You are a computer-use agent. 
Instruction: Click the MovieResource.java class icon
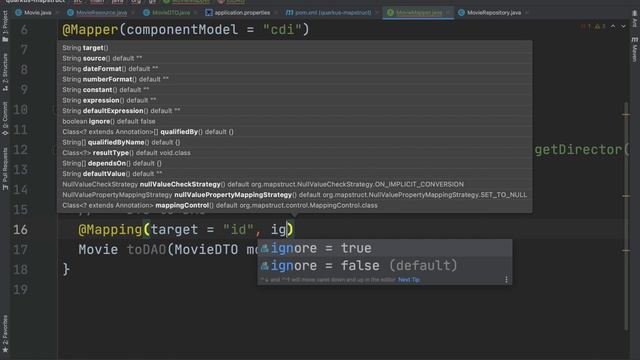(x=71, y=13)
